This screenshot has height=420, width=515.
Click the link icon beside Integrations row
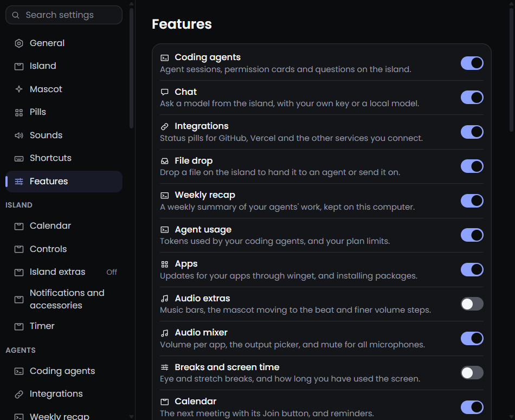pyautogui.click(x=165, y=126)
